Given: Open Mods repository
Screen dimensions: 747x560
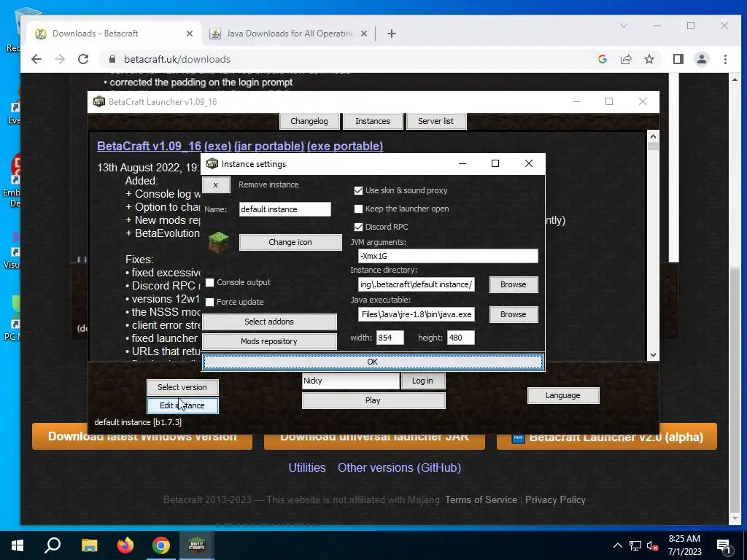Looking at the screenshot, I should click(269, 341).
